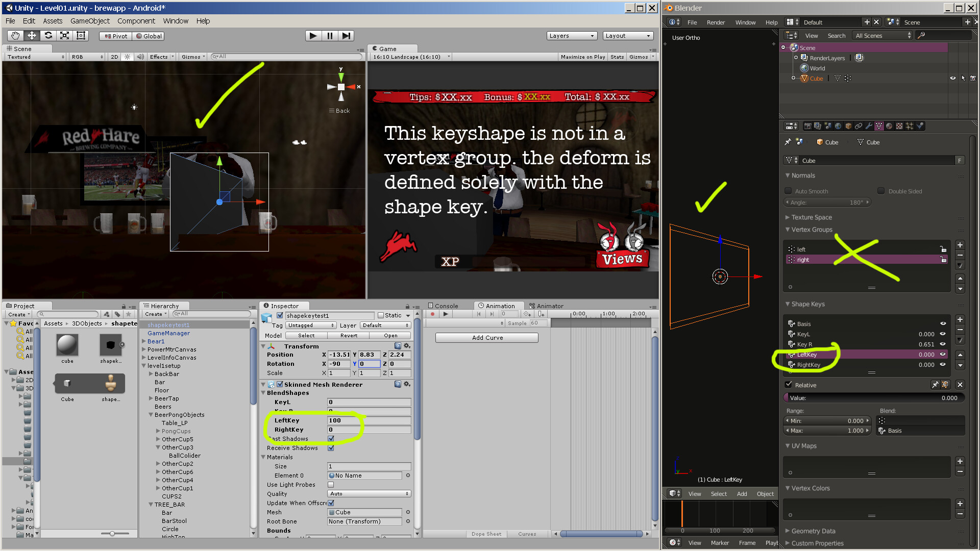Open the Textured draw mode dropdown
Screen dimensions: 980x551
(x=34, y=57)
